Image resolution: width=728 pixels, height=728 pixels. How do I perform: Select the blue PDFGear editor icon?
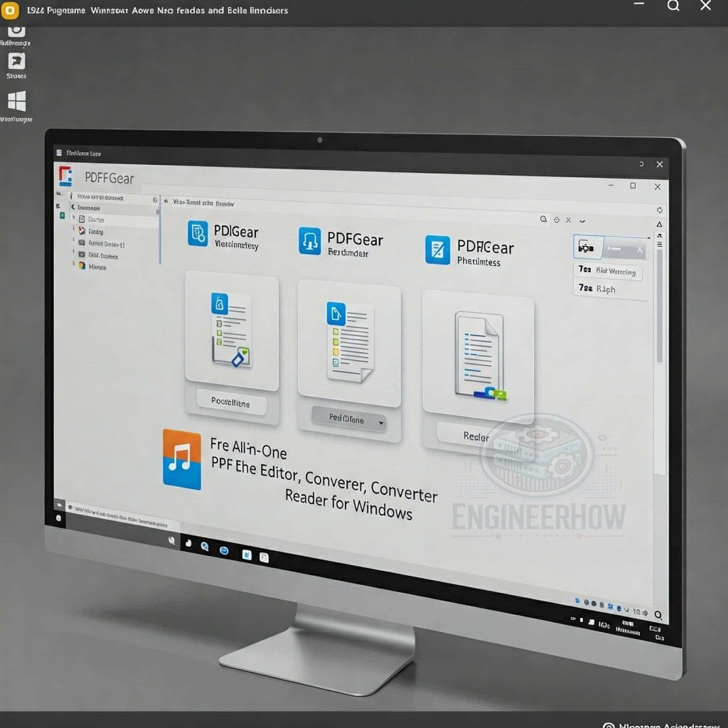coord(198,232)
